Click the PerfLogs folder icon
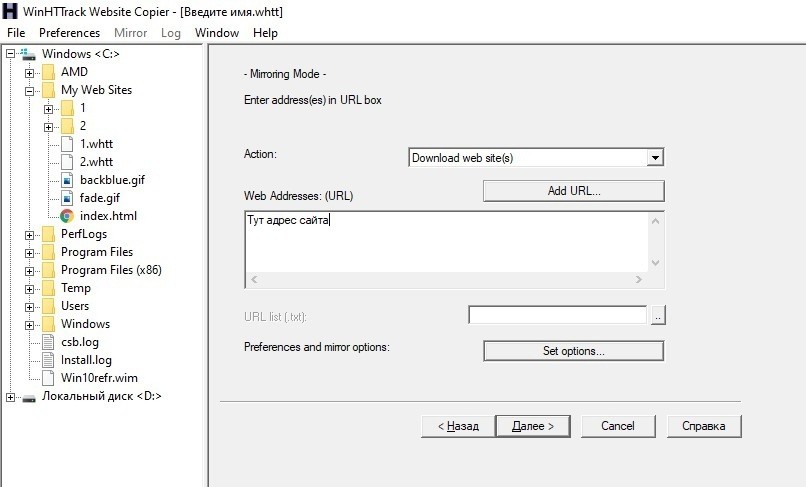 (x=48, y=234)
